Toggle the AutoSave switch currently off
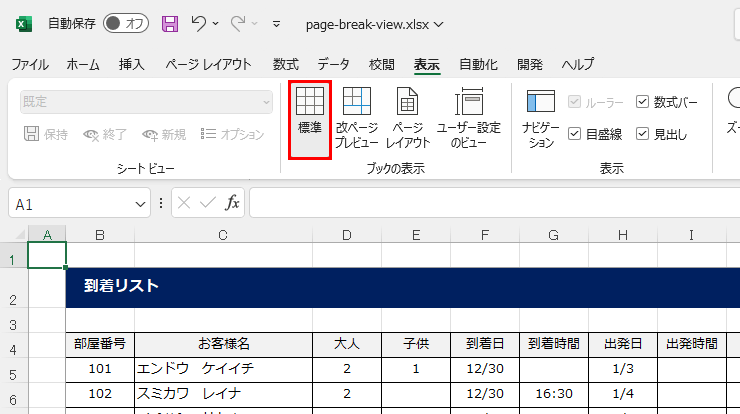 (126, 24)
